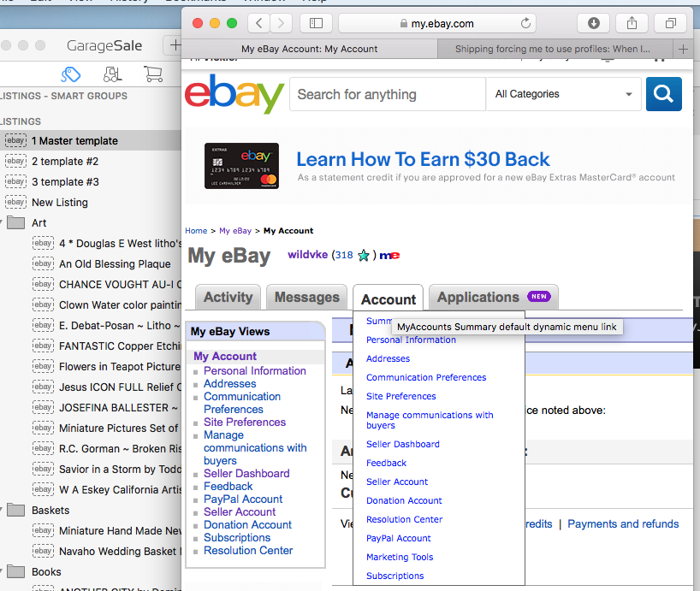Switch to the Activity tab
The image size is (700, 591).
pos(228,297)
